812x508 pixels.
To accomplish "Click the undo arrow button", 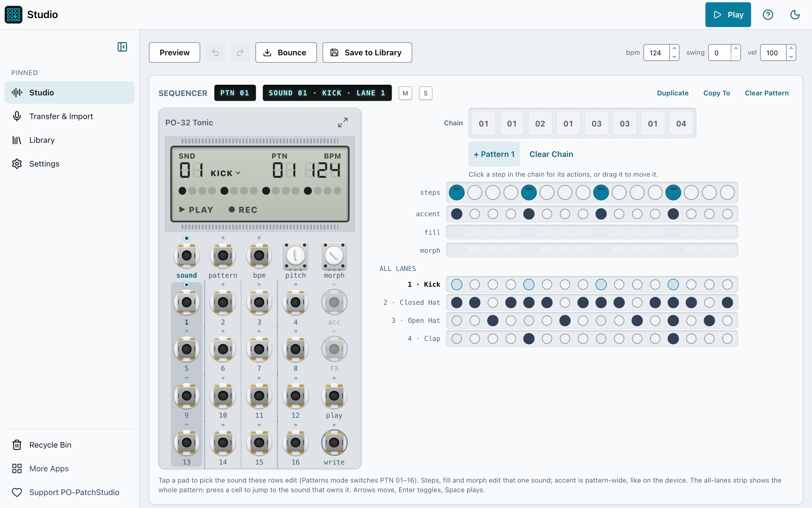I will [x=215, y=52].
